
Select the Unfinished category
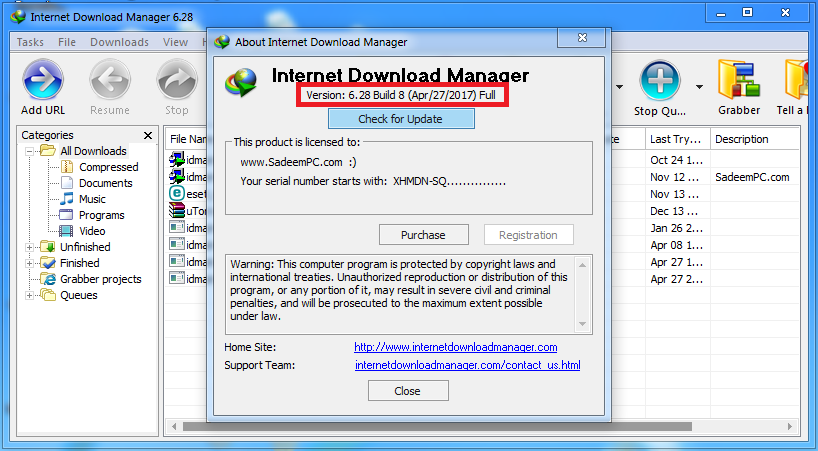coord(85,247)
